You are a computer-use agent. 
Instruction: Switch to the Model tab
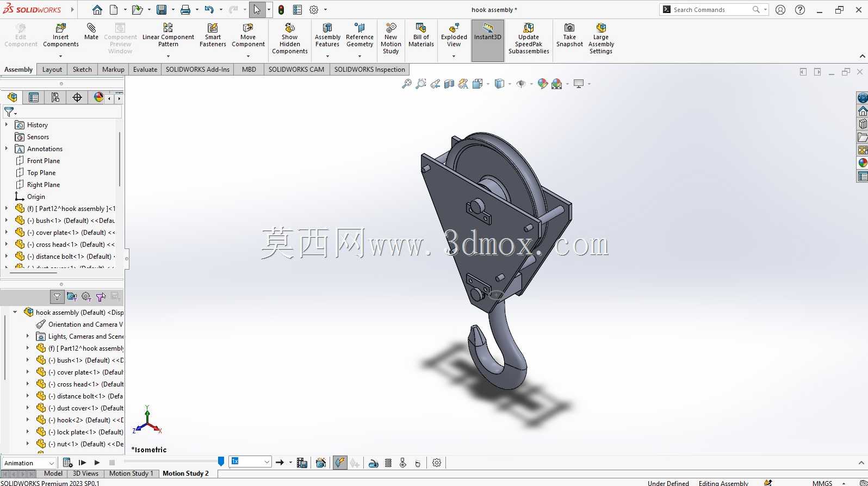[x=53, y=473]
